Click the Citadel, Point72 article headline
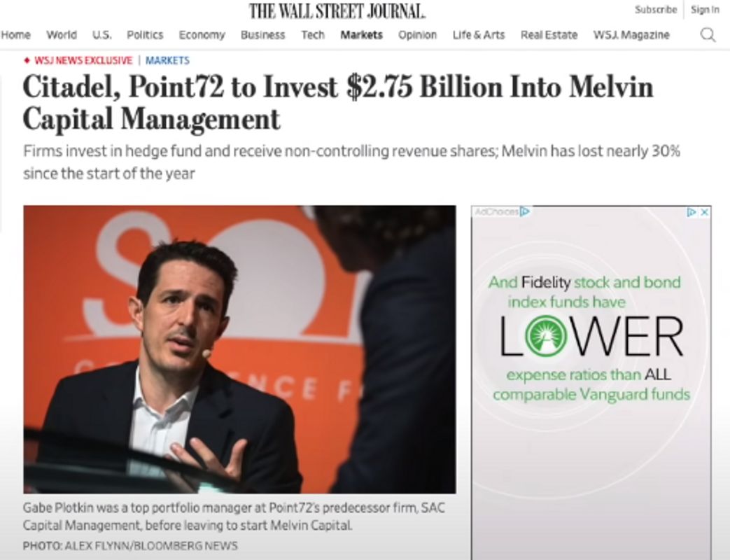This screenshot has width=730, height=560. [337, 103]
